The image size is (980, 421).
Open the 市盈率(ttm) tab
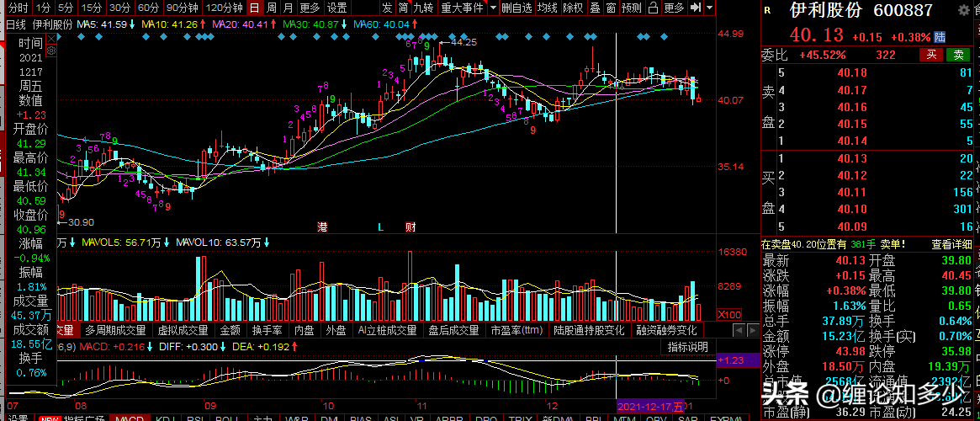point(516,330)
